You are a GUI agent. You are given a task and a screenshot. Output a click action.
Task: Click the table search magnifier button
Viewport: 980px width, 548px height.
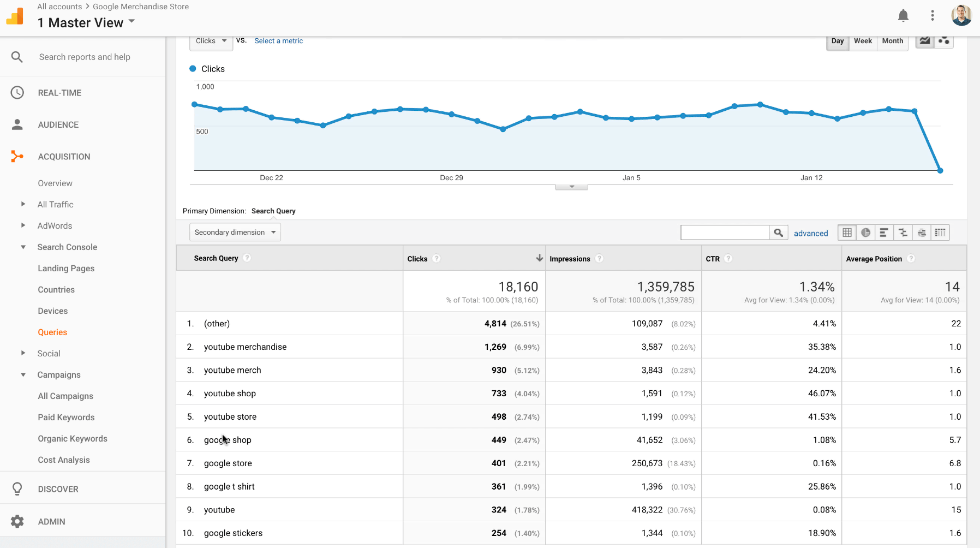pos(779,233)
